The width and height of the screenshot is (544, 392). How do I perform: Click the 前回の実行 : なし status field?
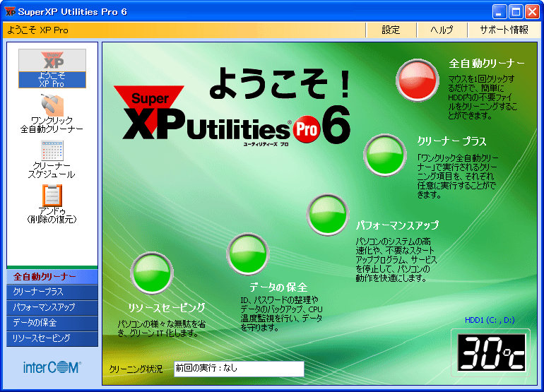[239, 369]
